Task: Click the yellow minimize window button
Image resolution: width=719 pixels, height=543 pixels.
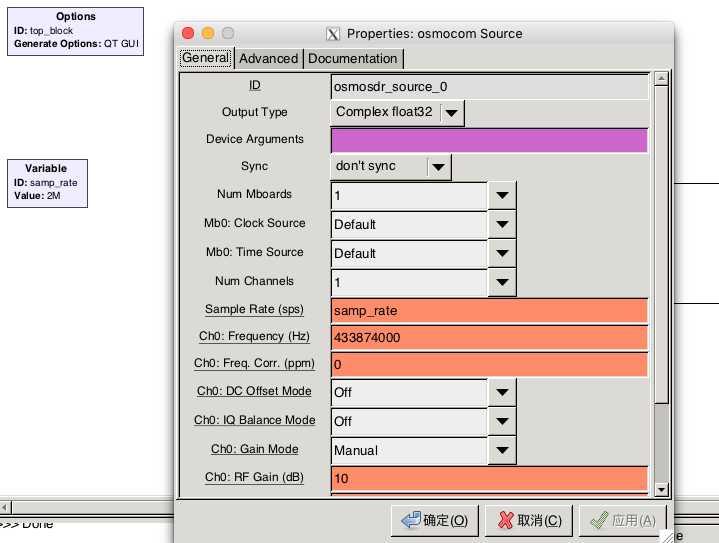Action: point(208,33)
